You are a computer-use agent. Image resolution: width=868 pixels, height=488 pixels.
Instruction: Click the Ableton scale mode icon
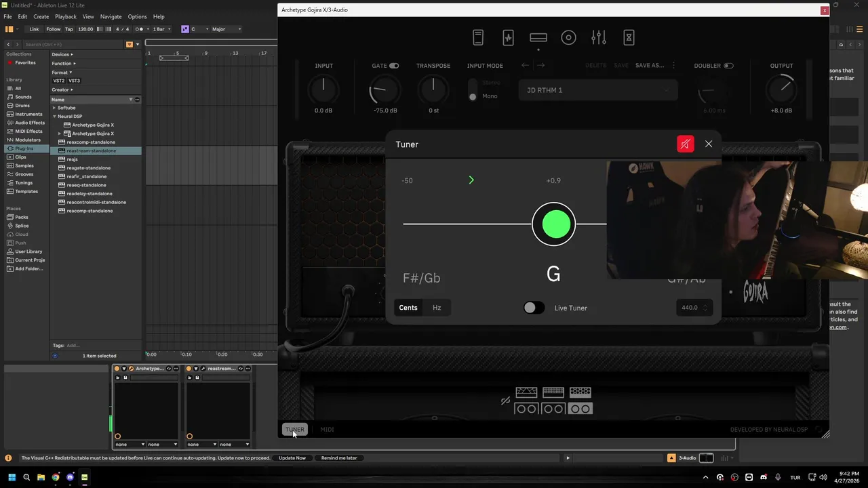[x=184, y=29]
